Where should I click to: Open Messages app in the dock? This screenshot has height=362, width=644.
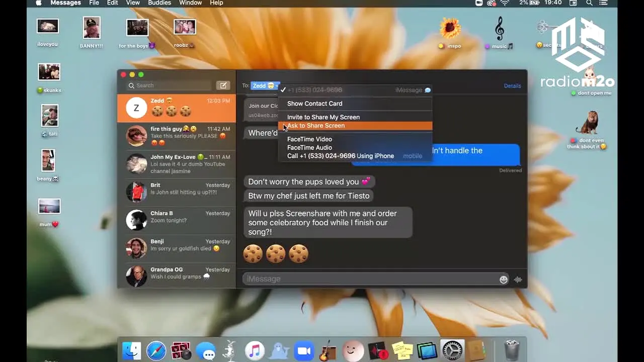point(206,350)
